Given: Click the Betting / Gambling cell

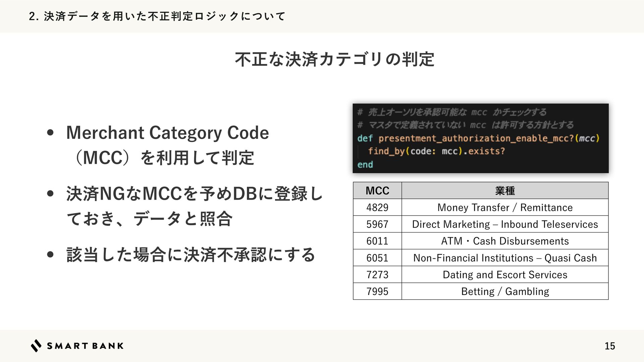Looking at the screenshot, I should (505, 291).
